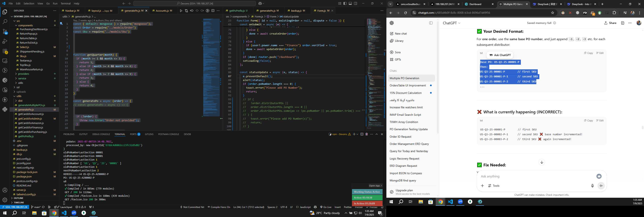Click the ChatGPT logo icon

tap(392, 23)
